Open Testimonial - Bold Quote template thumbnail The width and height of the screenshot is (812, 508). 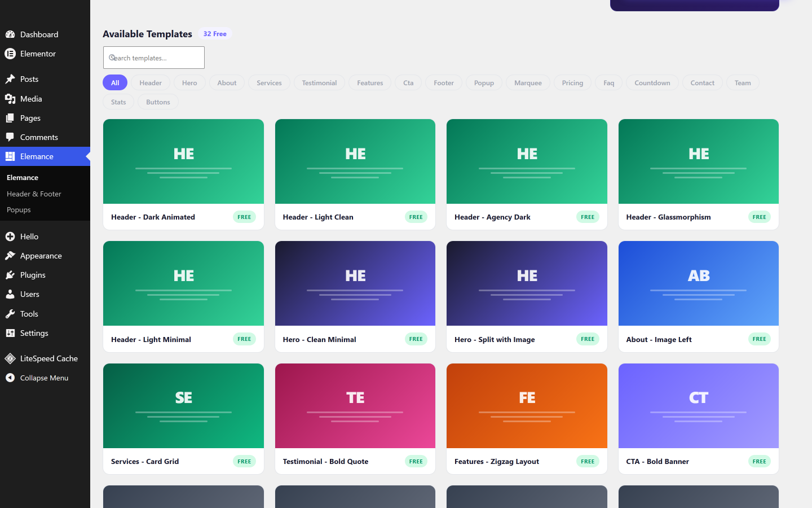[355, 406]
